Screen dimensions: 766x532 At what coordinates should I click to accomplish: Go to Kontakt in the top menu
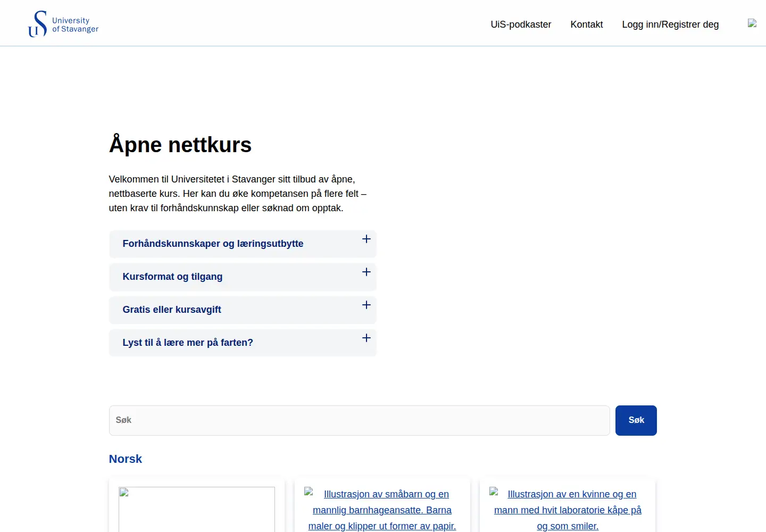pyautogui.click(x=587, y=24)
